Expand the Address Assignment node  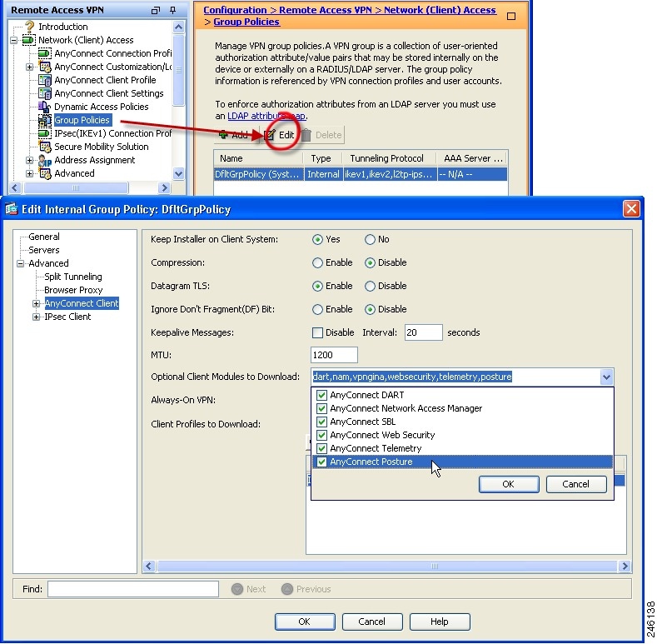(x=29, y=160)
